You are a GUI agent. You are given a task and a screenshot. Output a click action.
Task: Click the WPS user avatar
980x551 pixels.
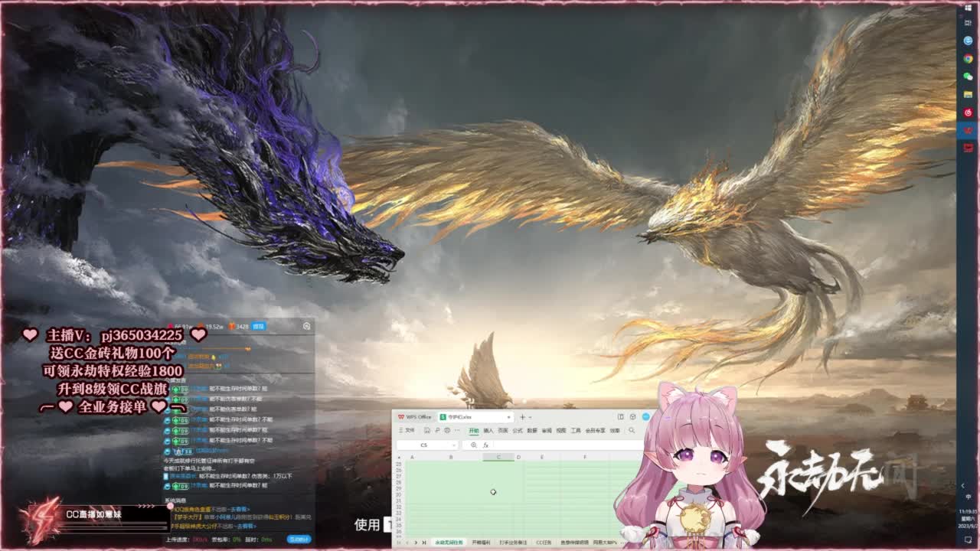(x=645, y=417)
